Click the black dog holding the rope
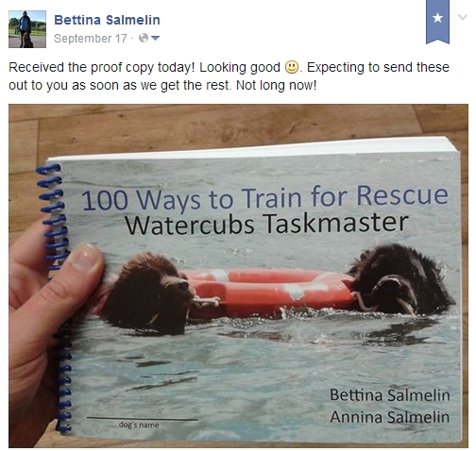Viewport: 476px width, 451px height. pyautogui.click(x=401, y=280)
